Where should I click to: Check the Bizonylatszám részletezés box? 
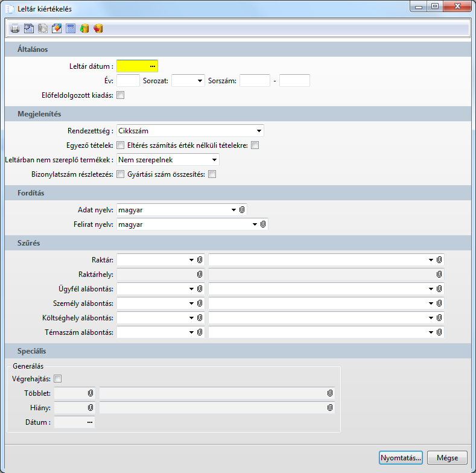pyautogui.click(x=121, y=174)
